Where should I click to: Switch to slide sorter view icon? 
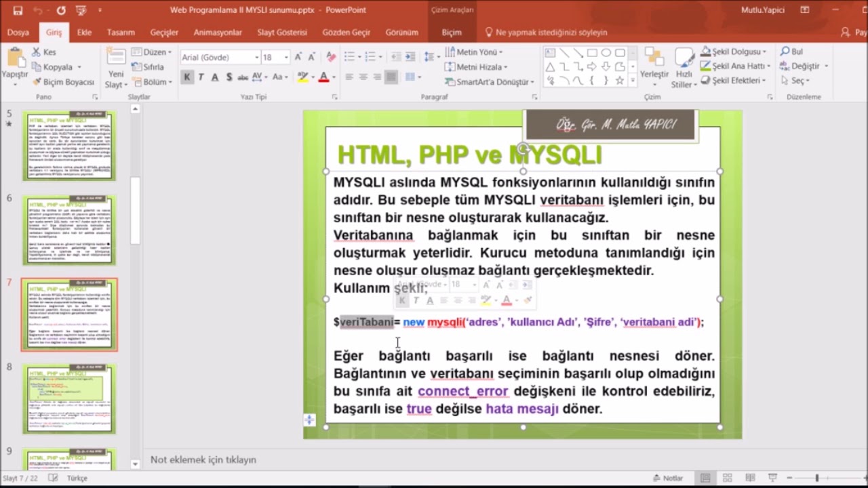point(727,478)
